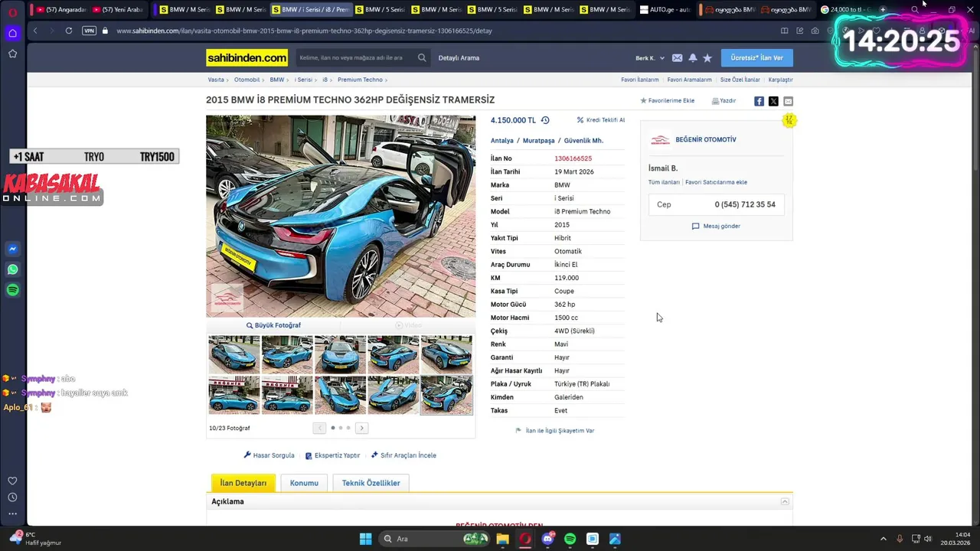The width and height of the screenshot is (980, 551).
Task: Open favorites star icon in header
Action: coord(707,58)
